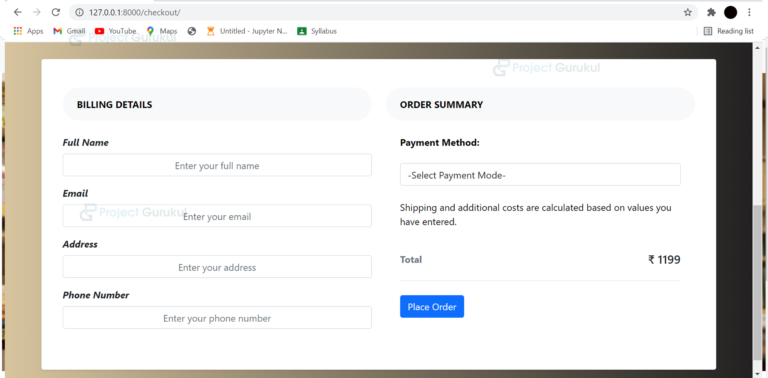Focus the Full Name input field
The width and height of the screenshot is (768, 378).
pos(217,165)
